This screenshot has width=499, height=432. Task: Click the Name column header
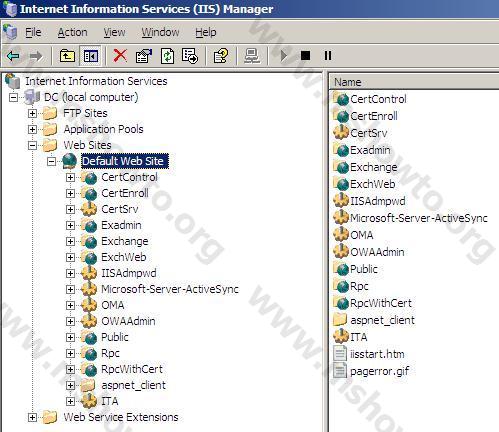[414, 82]
